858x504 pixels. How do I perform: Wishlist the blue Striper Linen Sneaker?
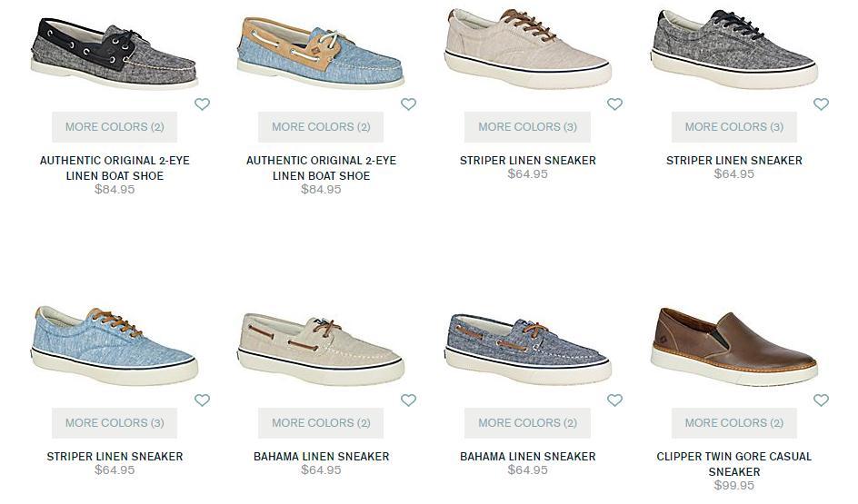tap(202, 400)
